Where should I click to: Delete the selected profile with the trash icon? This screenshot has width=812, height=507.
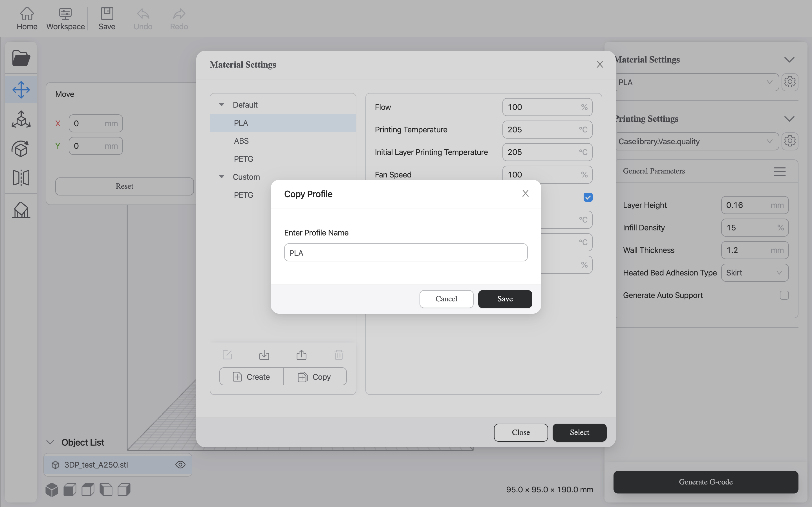339,354
